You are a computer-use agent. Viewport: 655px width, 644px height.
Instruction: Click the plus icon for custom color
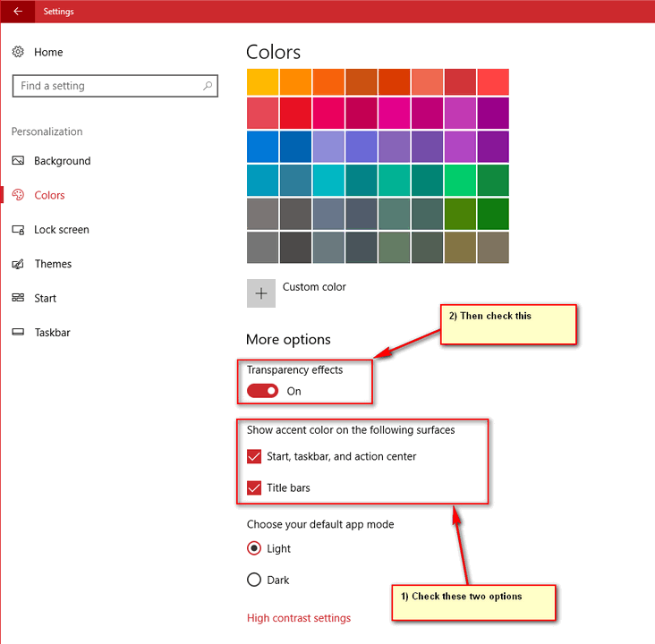[261, 293]
